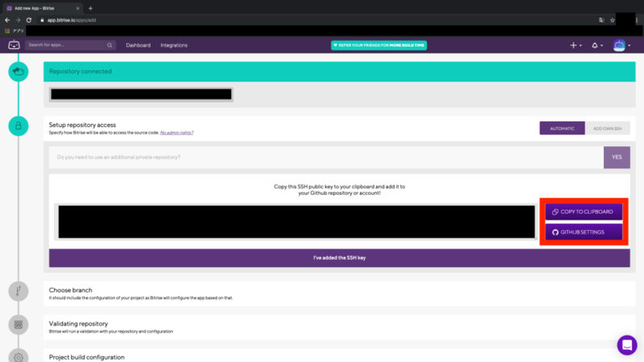The width and height of the screenshot is (644, 362).
Task: Open the browser three-dot menu
Action: click(637, 19)
